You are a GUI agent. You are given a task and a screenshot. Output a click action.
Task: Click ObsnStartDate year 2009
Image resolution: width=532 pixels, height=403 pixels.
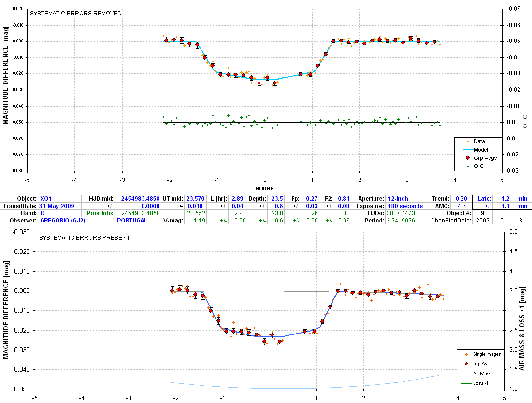tap(483, 220)
